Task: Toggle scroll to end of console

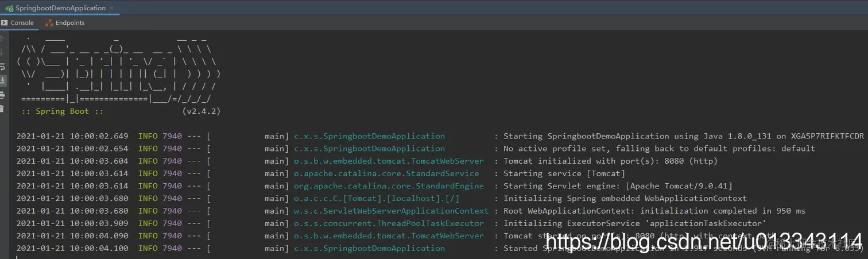Action: (x=2, y=80)
